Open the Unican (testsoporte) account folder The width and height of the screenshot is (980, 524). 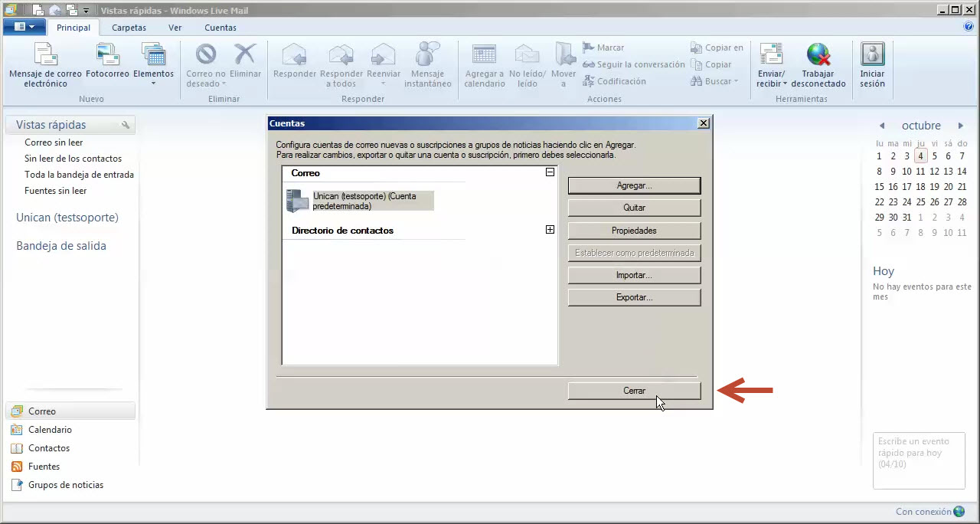(x=67, y=218)
